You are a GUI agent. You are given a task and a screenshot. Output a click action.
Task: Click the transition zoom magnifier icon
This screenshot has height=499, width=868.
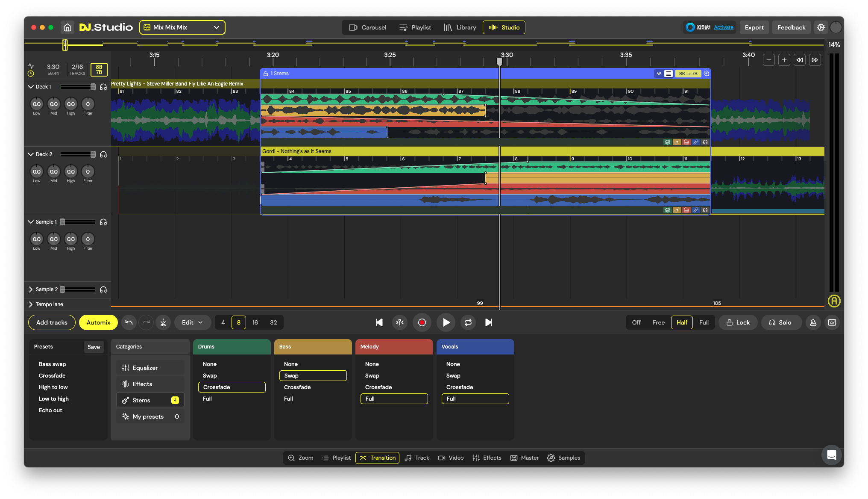point(707,74)
